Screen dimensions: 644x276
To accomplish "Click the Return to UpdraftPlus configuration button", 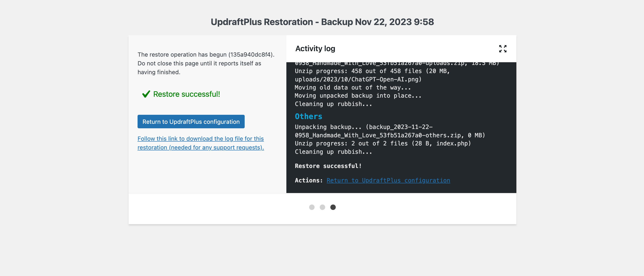I will [191, 122].
